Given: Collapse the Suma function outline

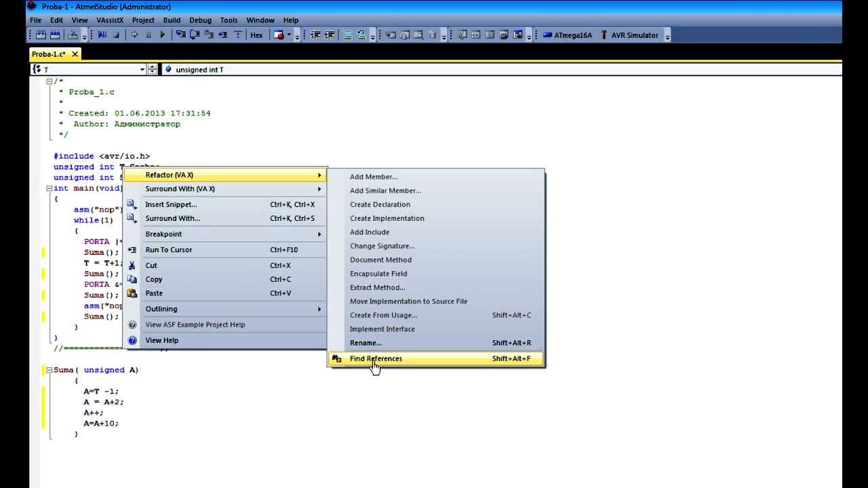Looking at the screenshot, I should point(49,370).
